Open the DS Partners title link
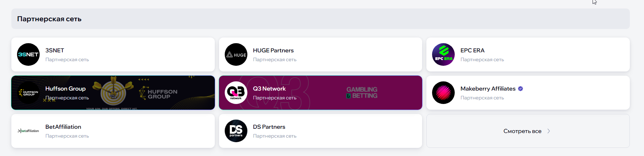The image size is (644, 156). coord(269,127)
